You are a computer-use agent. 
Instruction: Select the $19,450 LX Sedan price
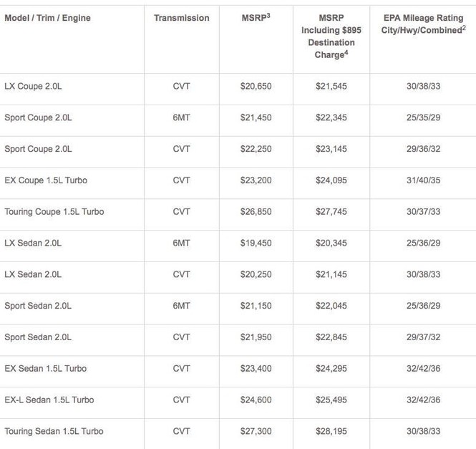pyautogui.click(x=256, y=243)
